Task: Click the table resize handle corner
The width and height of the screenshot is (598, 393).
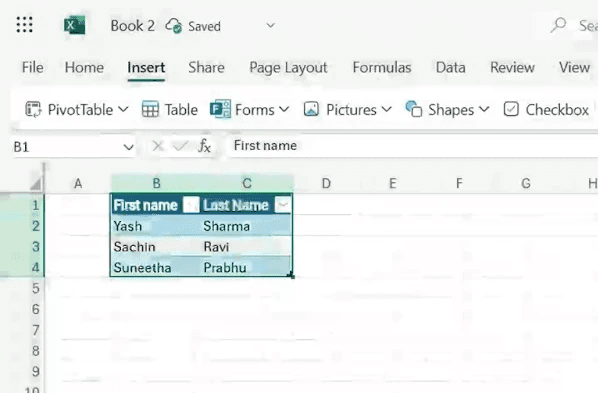Action: 292,275
